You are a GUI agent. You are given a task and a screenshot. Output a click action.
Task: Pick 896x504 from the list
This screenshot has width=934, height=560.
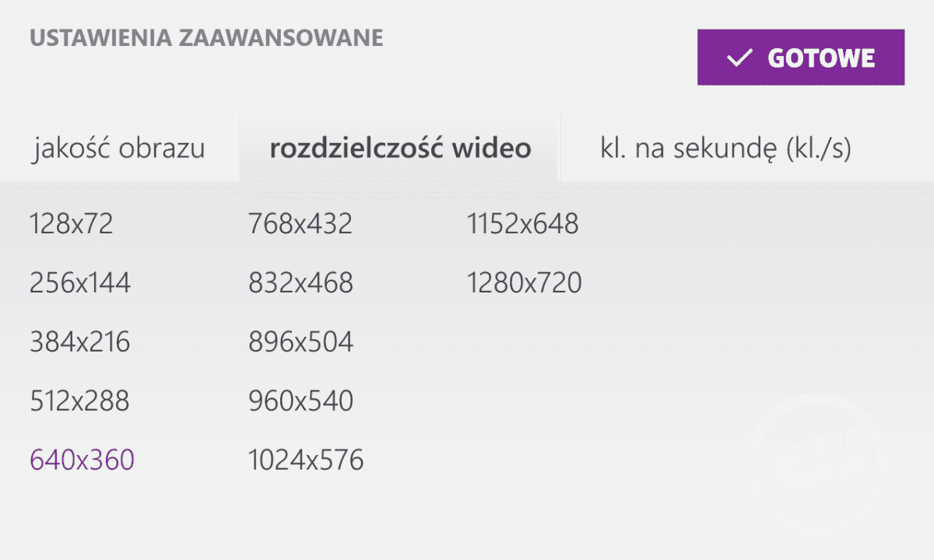point(300,342)
